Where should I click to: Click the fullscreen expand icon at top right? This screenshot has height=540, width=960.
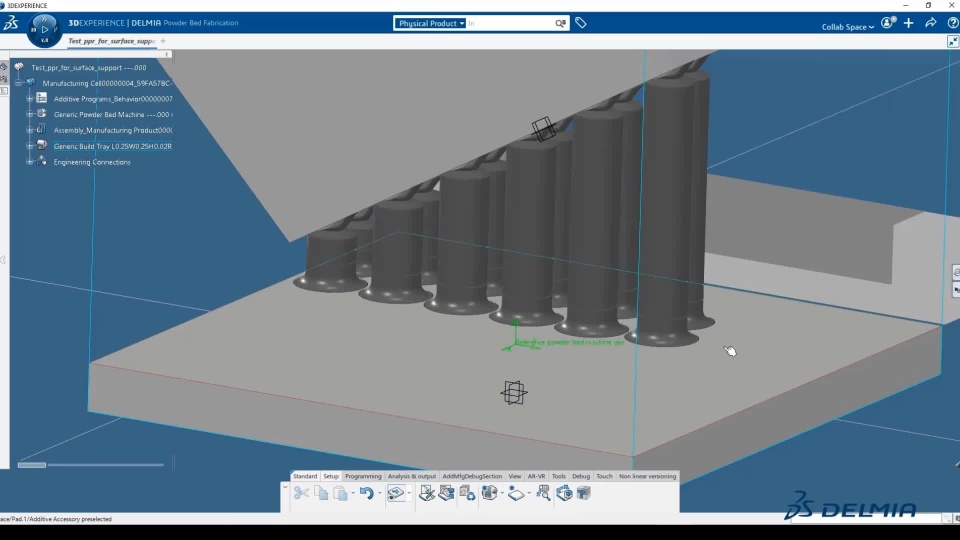[x=953, y=42]
